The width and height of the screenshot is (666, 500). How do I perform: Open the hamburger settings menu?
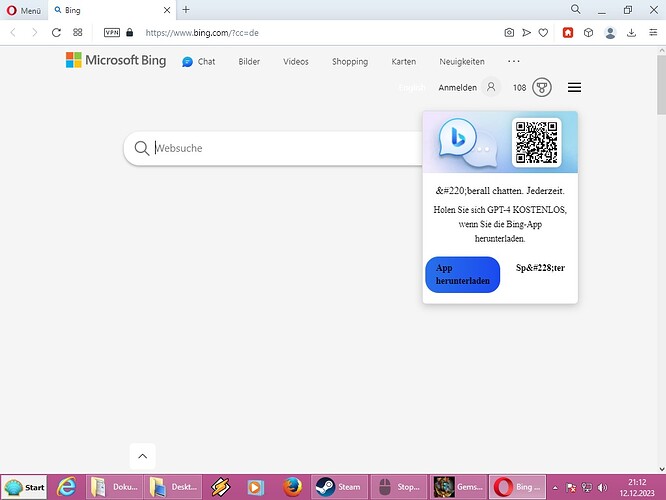pos(574,88)
